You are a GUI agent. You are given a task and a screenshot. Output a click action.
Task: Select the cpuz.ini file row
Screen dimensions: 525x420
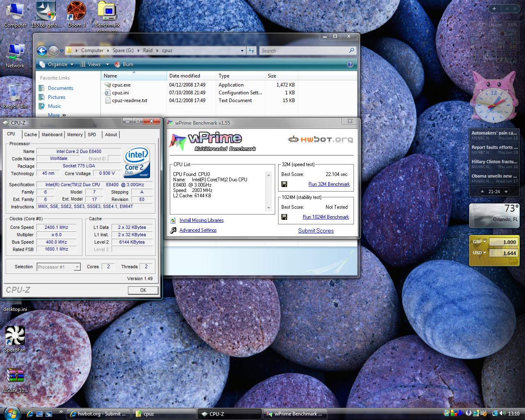[x=199, y=93]
